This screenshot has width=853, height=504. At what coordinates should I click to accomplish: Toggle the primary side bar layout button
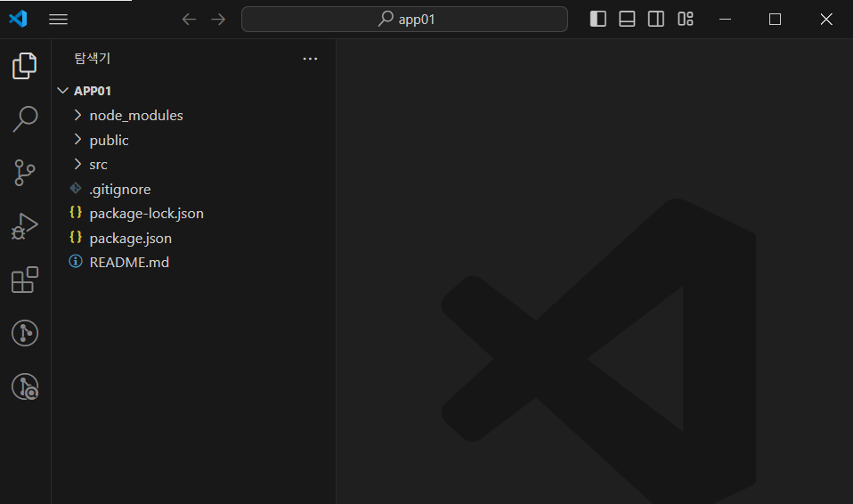[597, 19]
